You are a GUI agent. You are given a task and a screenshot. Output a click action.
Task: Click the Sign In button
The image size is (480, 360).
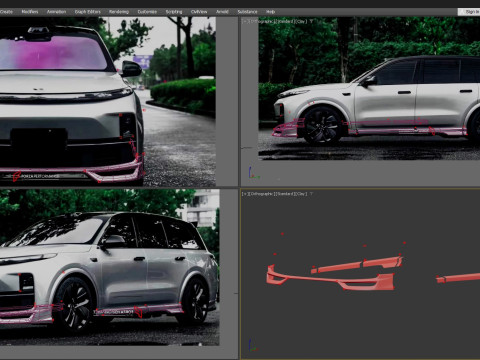click(470, 12)
